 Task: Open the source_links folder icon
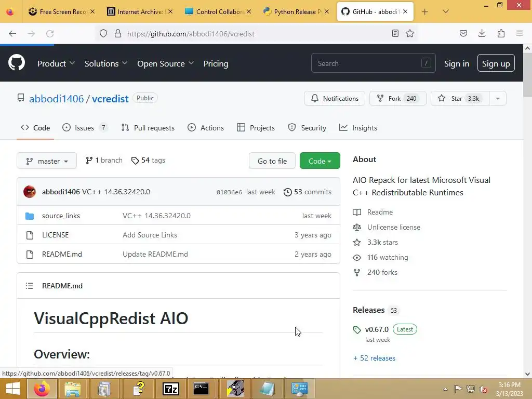[x=30, y=216]
